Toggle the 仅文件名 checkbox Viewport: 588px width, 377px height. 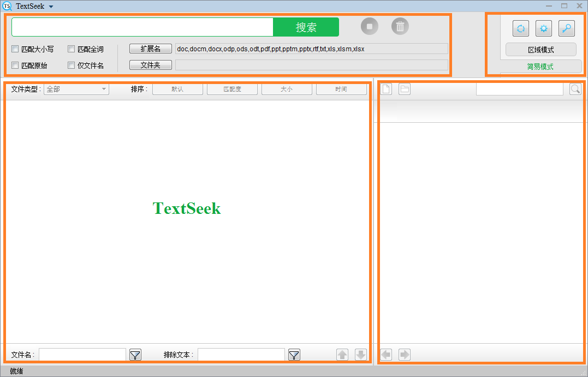[72, 65]
